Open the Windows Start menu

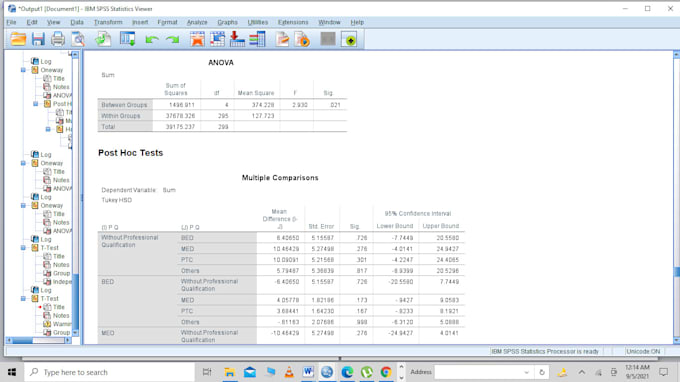(12, 372)
